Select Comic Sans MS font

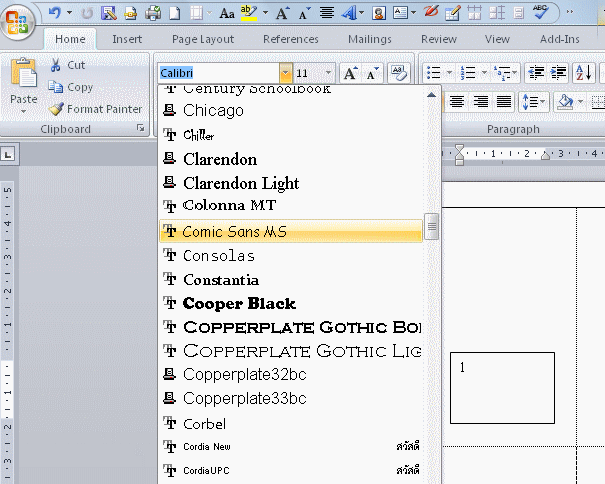click(291, 231)
